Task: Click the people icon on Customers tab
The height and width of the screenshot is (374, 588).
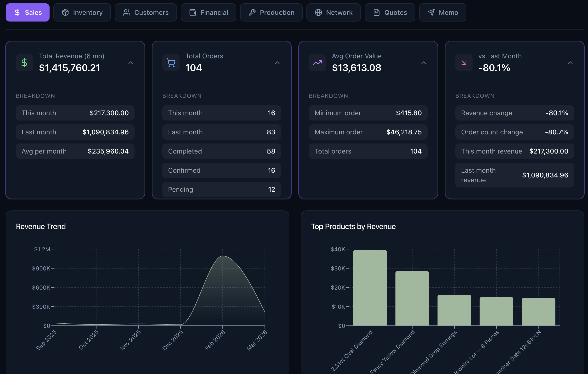Action: click(126, 12)
